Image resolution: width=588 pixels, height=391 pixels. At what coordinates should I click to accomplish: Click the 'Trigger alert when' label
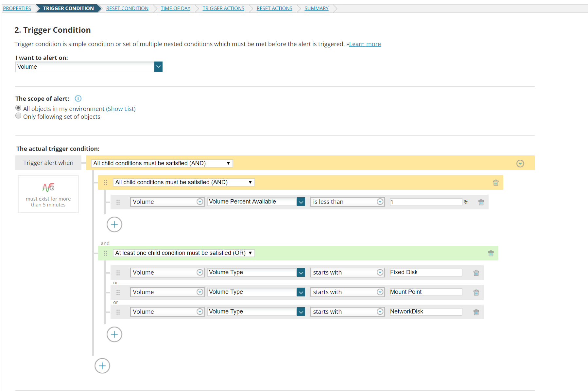[48, 163]
